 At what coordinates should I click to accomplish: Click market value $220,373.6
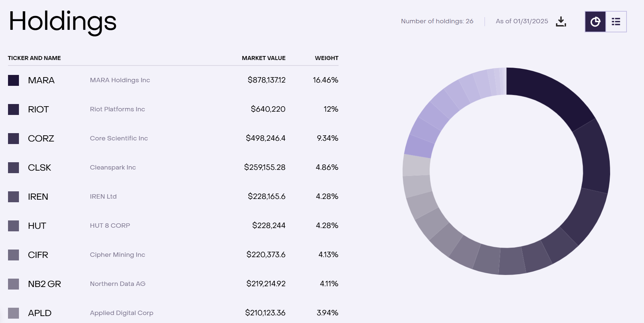click(x=266, y=255)
